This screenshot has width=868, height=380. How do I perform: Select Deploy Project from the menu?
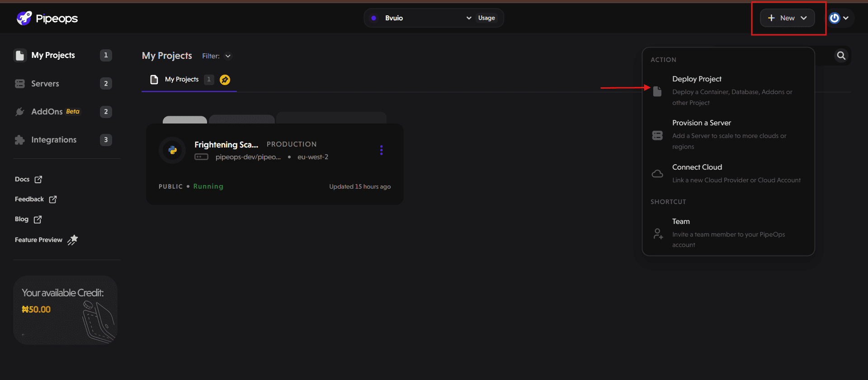(728, 90)
